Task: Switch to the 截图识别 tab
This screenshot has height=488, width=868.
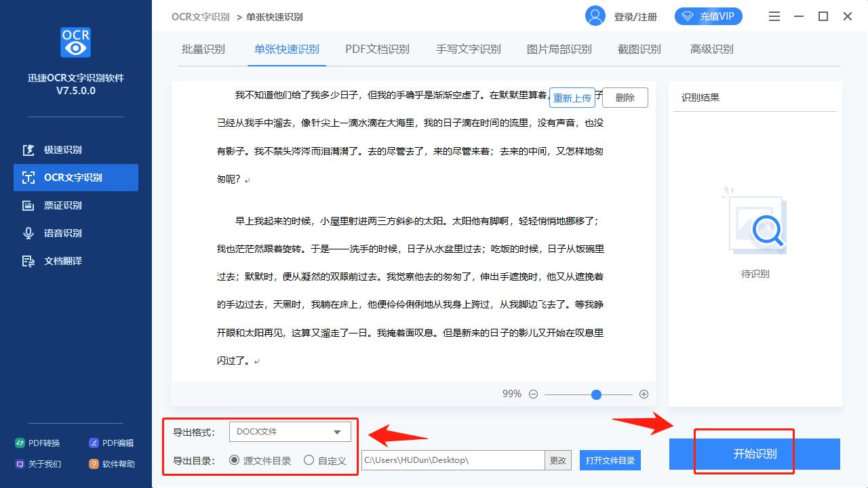Action: pos(638,49)
